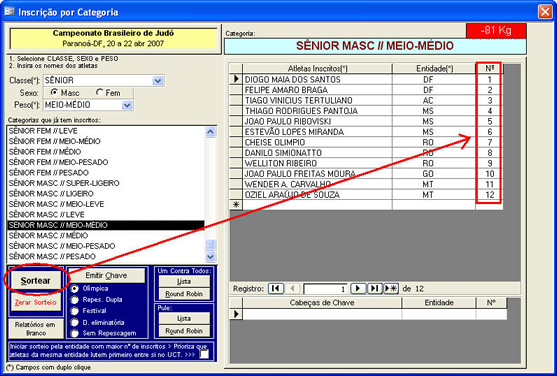Viewport: 557px width, 376px height.
Task: Click the record number input field
Action: 325,289
